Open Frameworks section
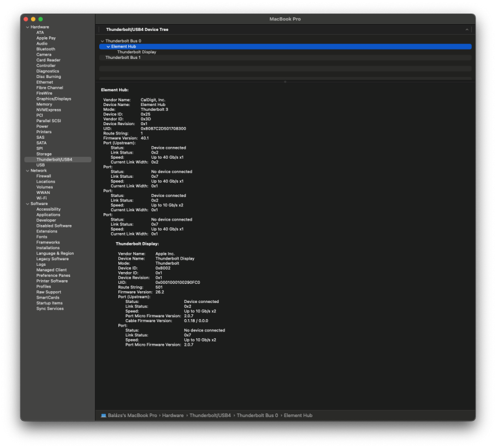496x448 pixels. tap(48, 242)
